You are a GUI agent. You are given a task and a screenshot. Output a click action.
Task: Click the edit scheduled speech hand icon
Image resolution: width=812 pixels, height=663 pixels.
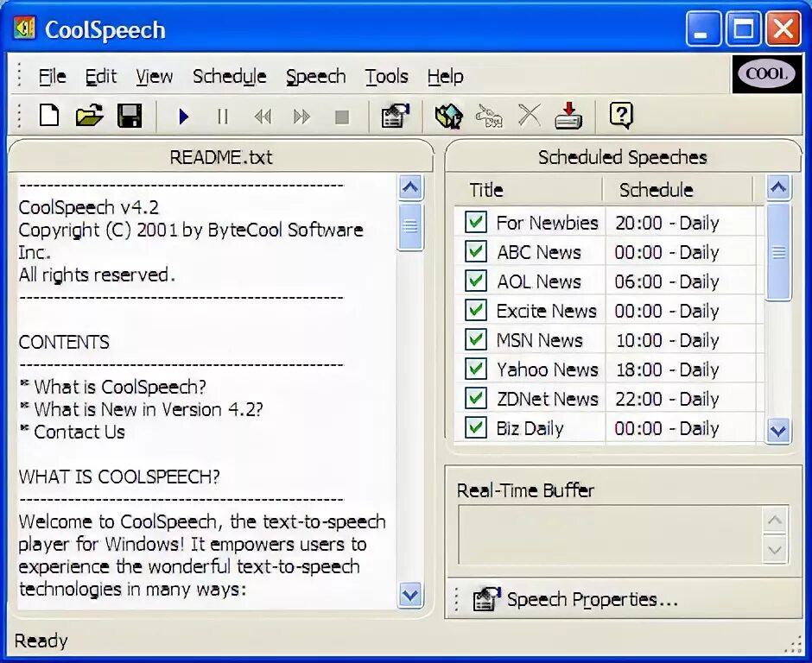point(489,116)
